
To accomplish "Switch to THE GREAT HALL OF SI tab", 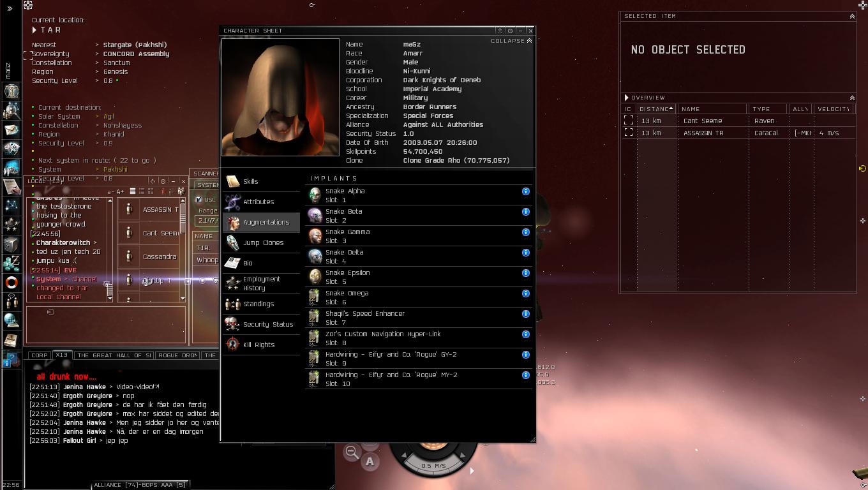I will pyautogui.click(x=114, y=355).
